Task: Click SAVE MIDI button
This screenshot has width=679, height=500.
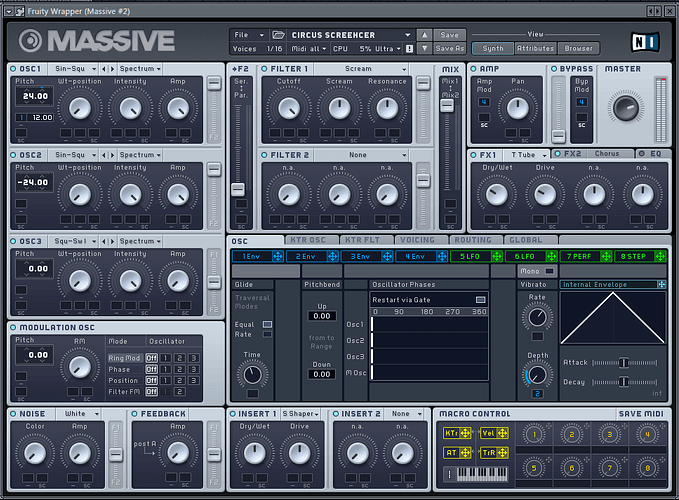Action: pos(641,414)
